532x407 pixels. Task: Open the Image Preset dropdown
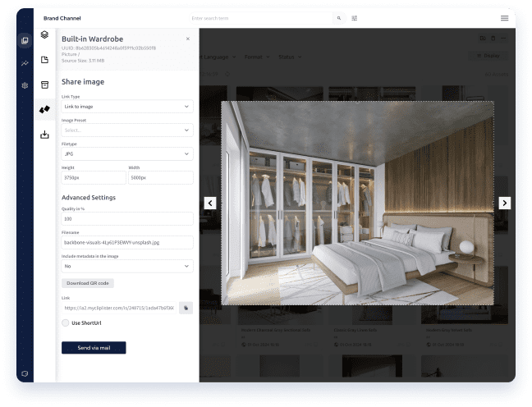127,130
